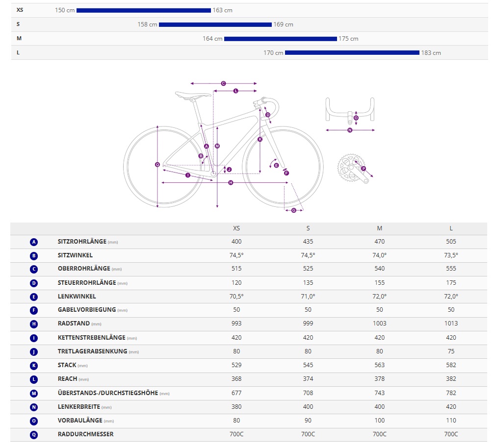Click the 183 cm height label

click(431, 53)
